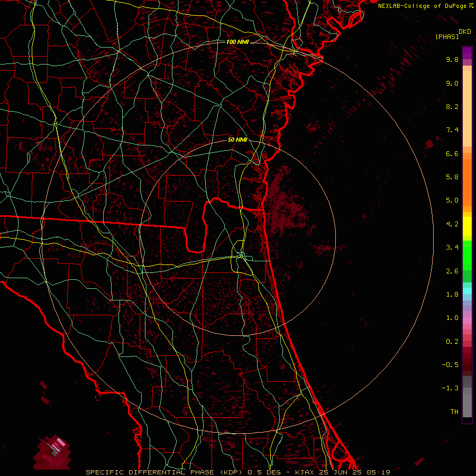Pick the cyan color bar segment
This screenshot has width=476, height=476.
467,290
